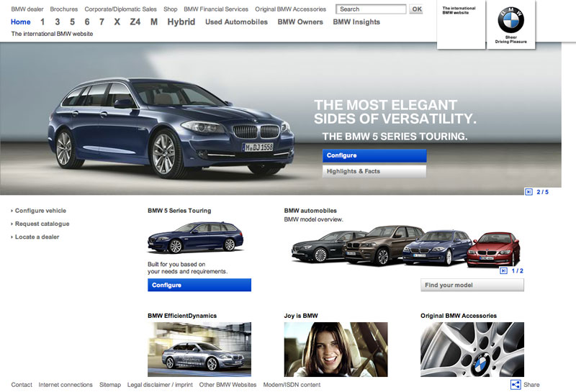Click the Share text link
Image resolution: width=576 pixels, height=392 pixels.
(x=531, y=385)
